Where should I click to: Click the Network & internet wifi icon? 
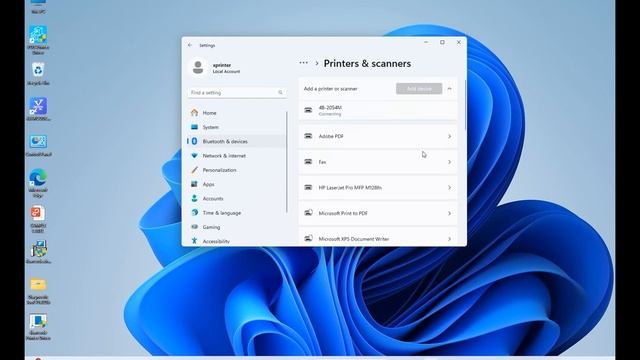click(194, 156)
